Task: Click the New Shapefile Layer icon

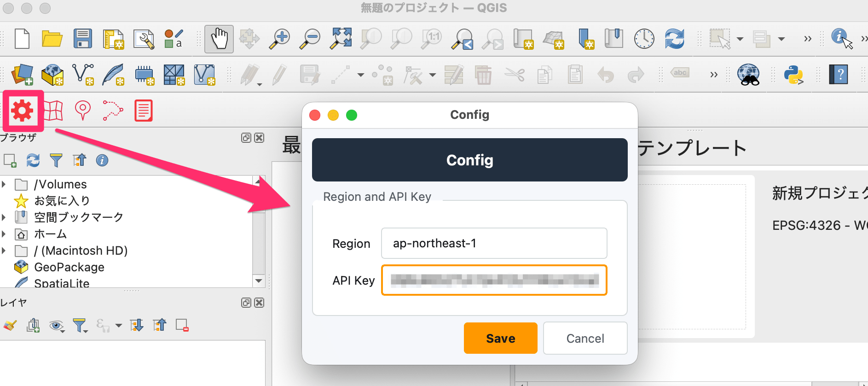Action: [83, 75]
